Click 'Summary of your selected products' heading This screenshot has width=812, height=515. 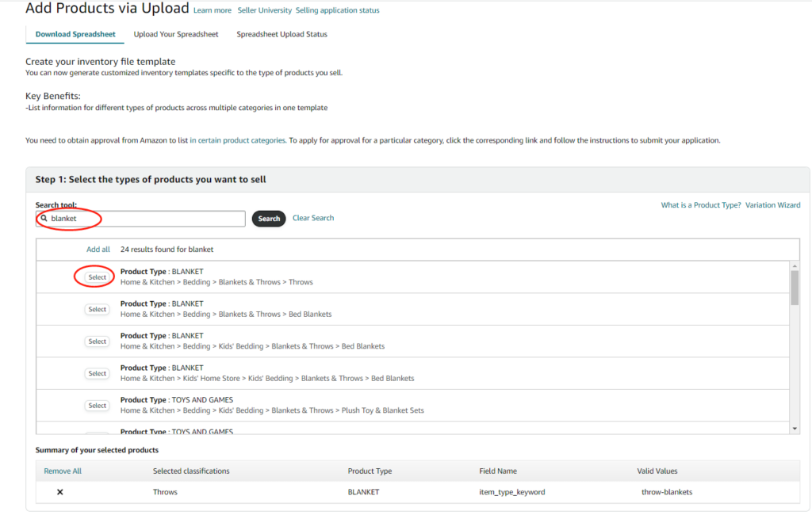(x=97, y=450)
